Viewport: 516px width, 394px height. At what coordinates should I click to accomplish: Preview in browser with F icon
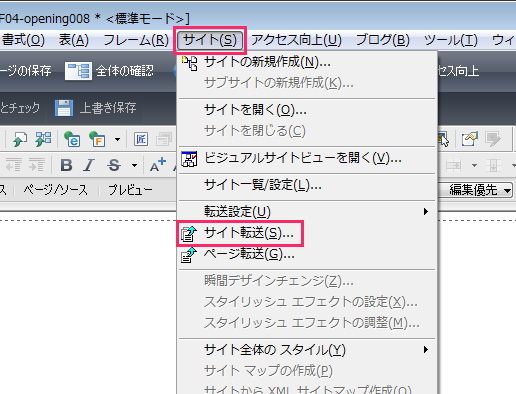pos(97,139)
